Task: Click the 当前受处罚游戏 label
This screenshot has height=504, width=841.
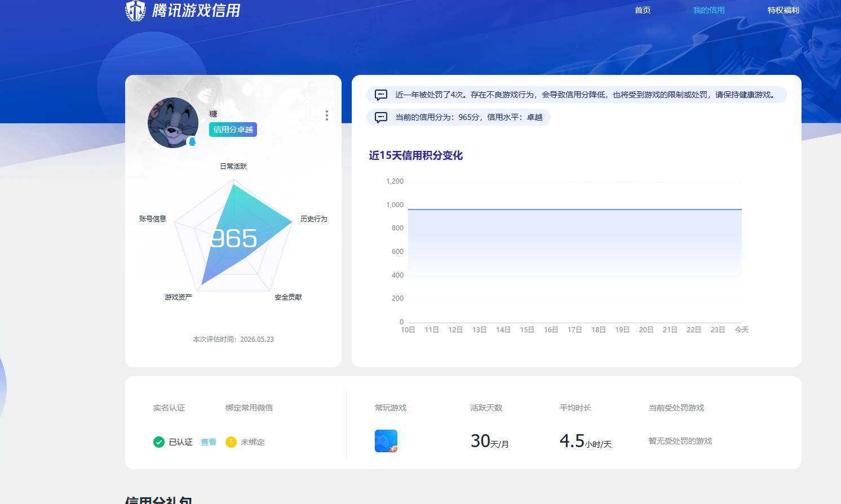Action: (x=676, y=408)
